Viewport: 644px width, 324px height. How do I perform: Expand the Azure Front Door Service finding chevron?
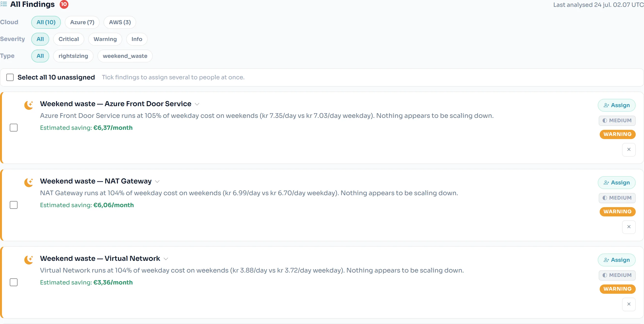[197, 104]
